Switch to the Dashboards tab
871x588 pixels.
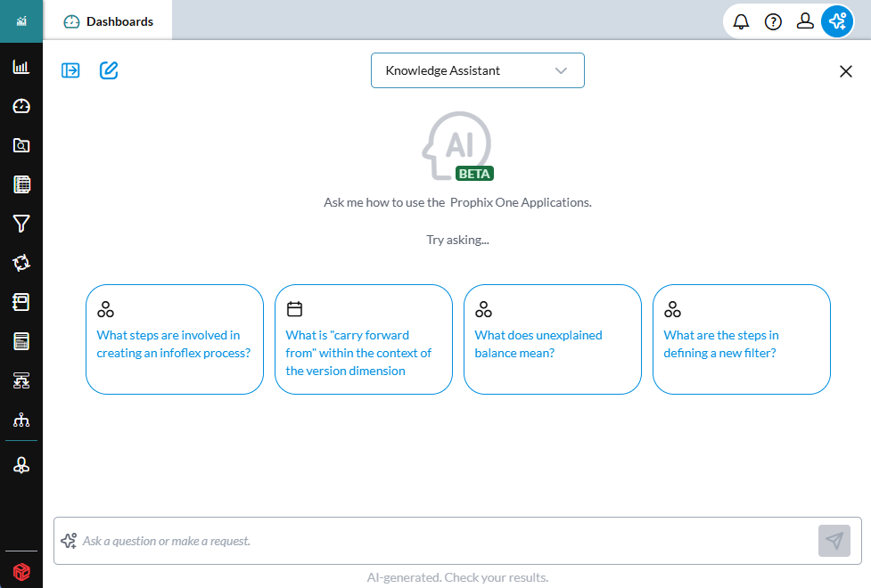108,21
